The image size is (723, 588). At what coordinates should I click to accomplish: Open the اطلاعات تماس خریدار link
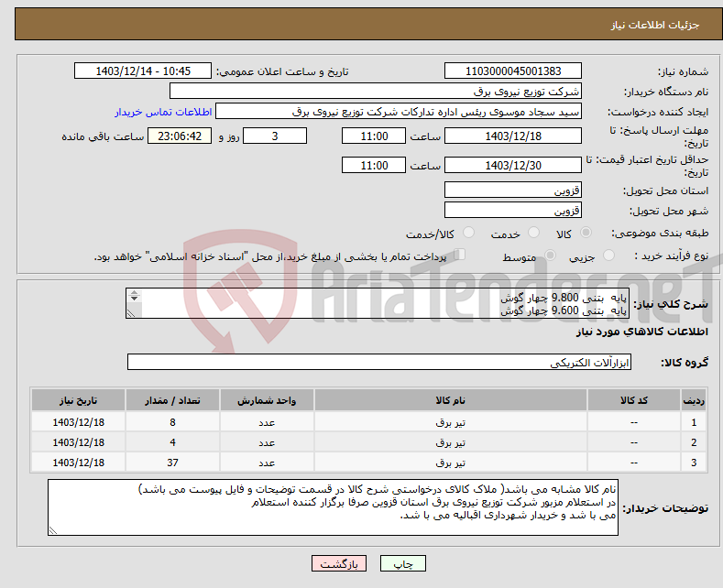click(x=163, y=112)
